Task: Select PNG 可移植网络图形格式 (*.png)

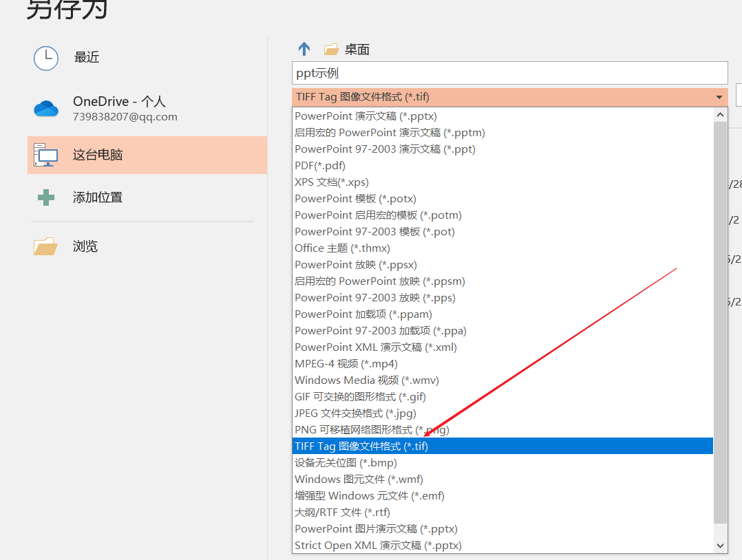Action: point(502,429)
